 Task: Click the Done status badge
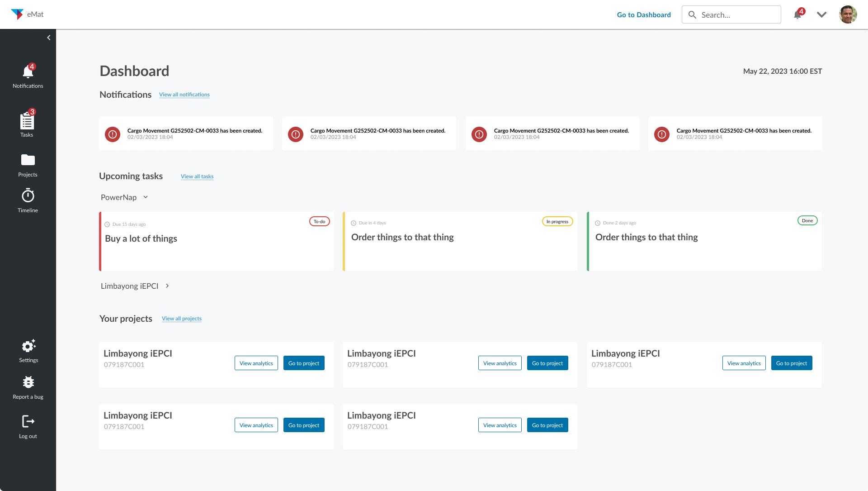[807, 220]
